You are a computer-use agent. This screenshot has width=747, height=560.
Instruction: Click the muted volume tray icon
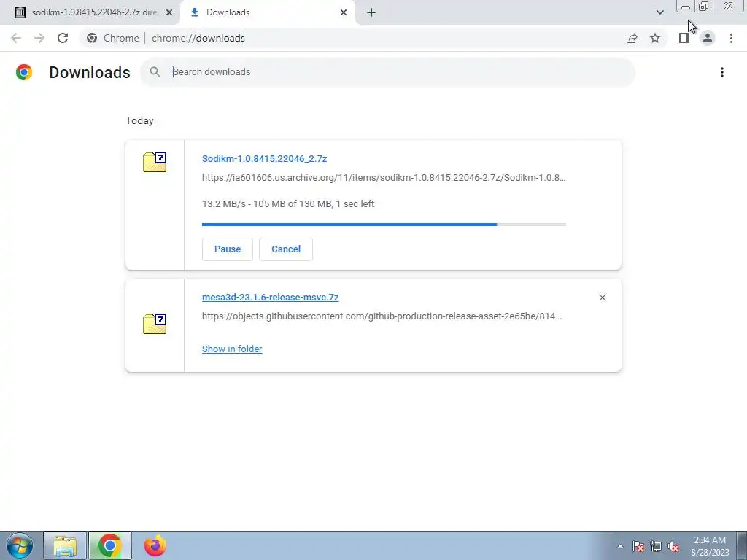pos(673,546)
